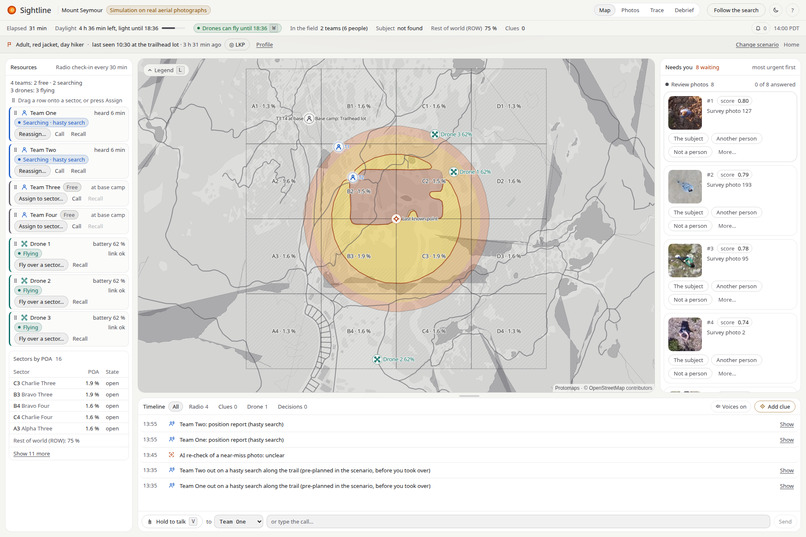Mark photo #3 as Not a person

[x=690, y=300]
